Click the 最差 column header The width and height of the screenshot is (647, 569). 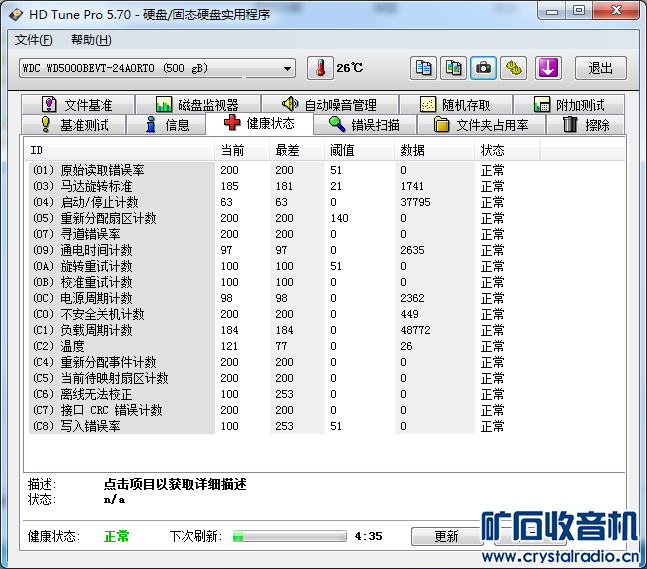297,150
